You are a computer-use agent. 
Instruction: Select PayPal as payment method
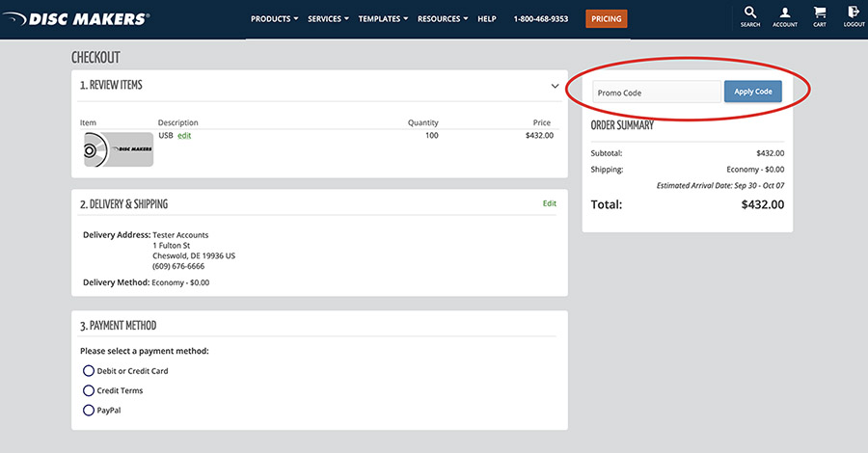click(89, 411)
